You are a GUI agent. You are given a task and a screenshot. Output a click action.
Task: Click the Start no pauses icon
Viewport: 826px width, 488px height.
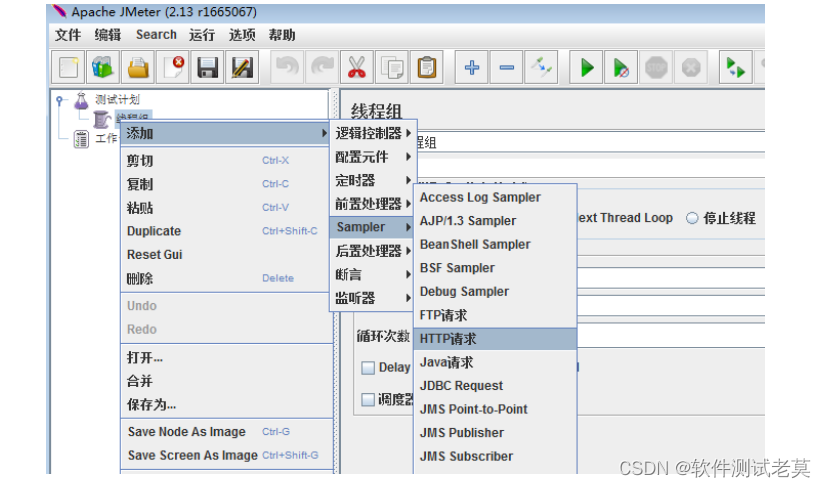621,67
